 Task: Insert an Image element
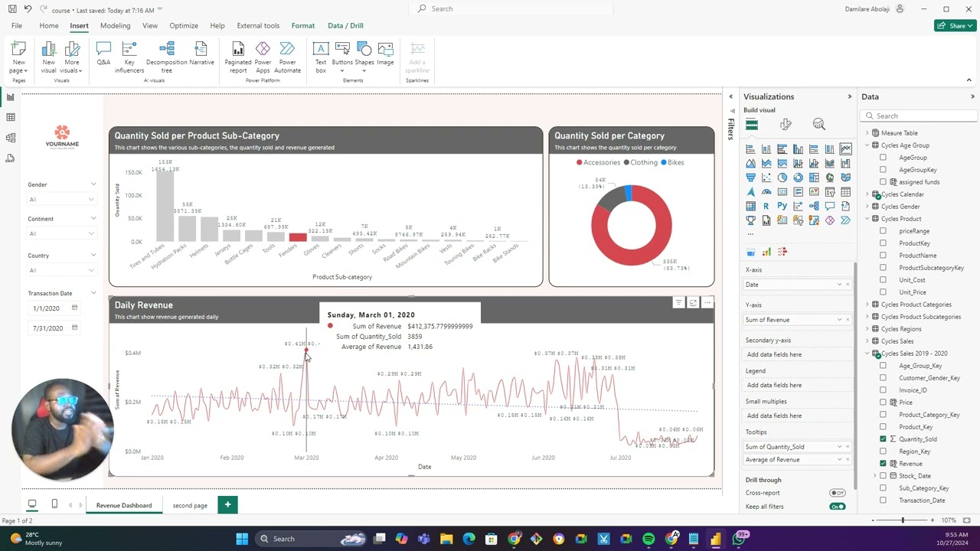385,54
